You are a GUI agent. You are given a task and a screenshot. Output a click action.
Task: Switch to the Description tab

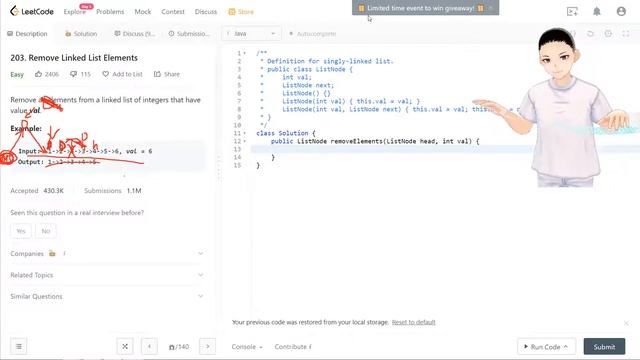coord(27,34)
